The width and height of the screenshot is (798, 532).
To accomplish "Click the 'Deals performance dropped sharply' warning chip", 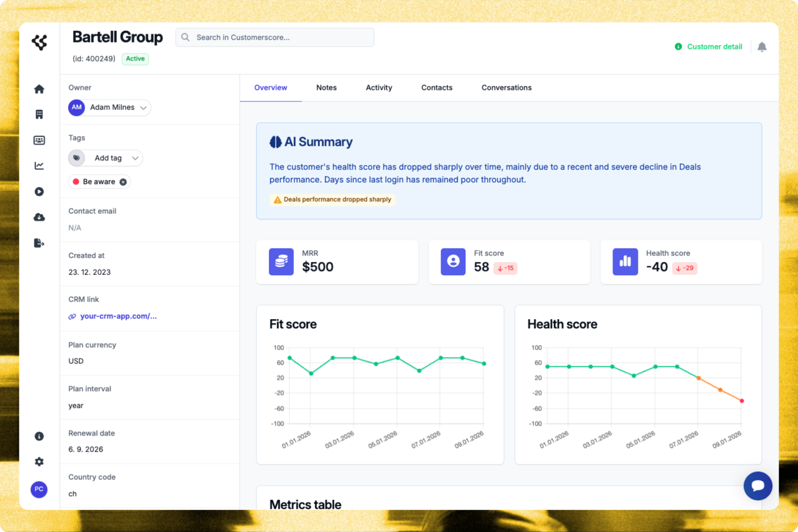I will [x=332, y=199].
